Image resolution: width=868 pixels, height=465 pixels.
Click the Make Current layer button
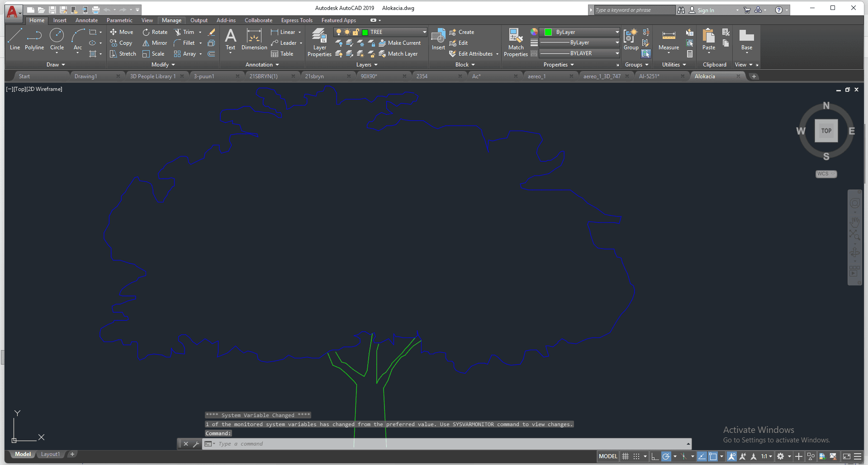[400, 43]
